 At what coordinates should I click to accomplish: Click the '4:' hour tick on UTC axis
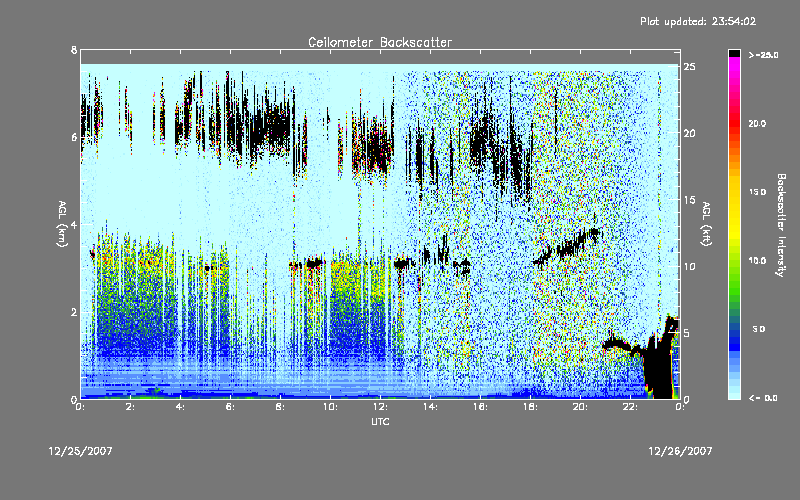pos(181,407)
